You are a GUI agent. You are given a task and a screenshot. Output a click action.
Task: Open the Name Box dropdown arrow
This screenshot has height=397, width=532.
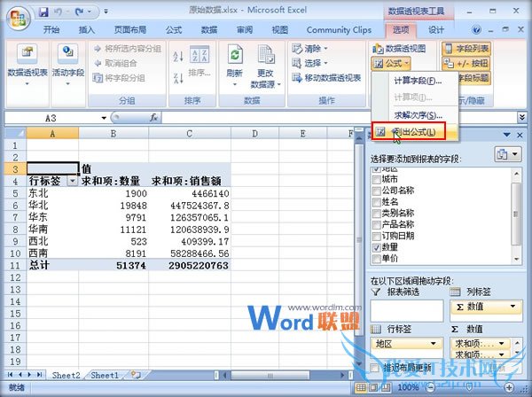[x=104, y=118]
